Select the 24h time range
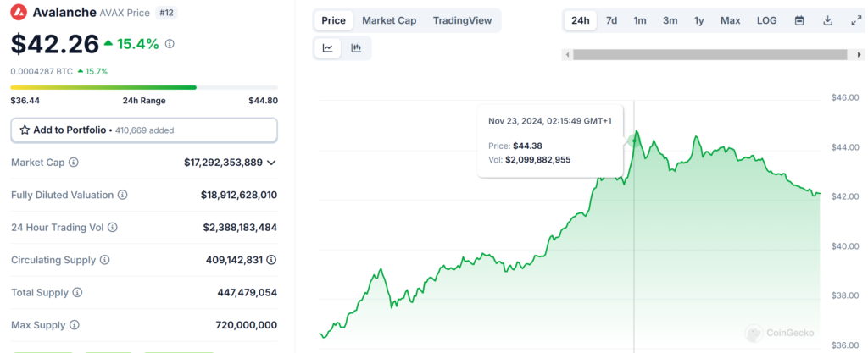This screenshot has width=868, height=353. point(581,20)
